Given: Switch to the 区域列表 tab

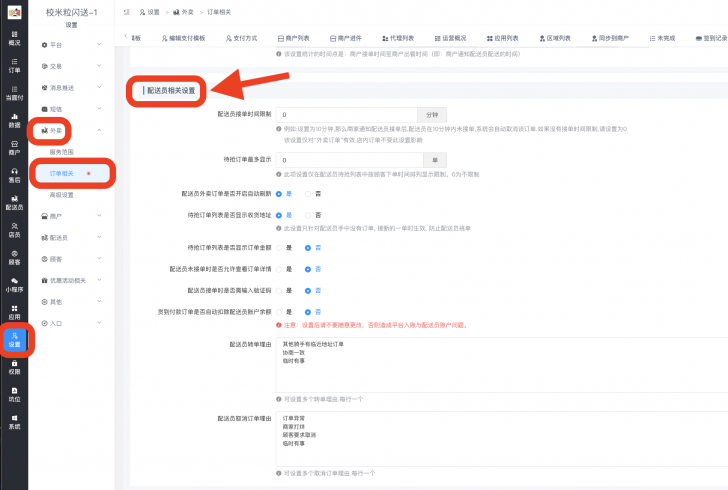Looking at the screenshot, I should pyautogui.click(x=555, y=38).
